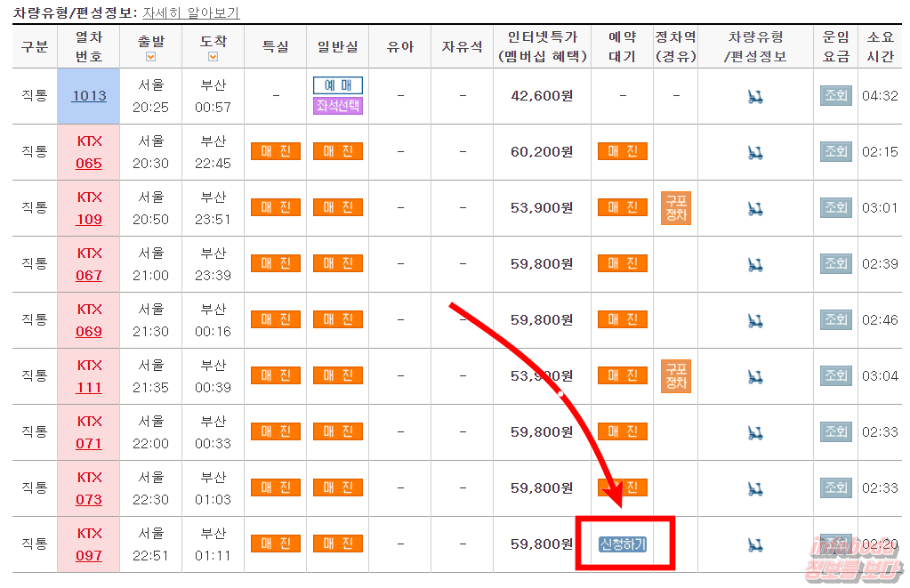
Task: Select the 42,600원 fare cell
Action: coord(542,96)
